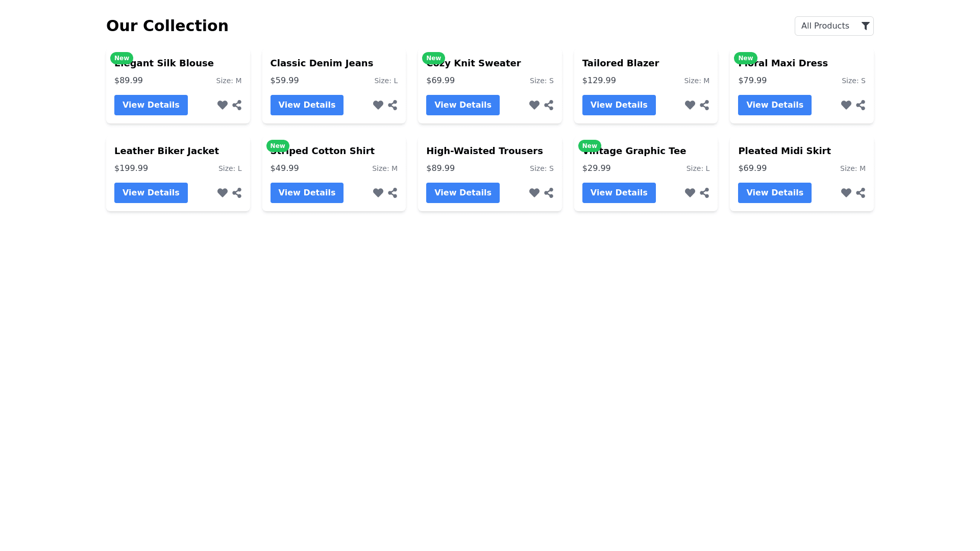The width and height of the screenshot is (980, 551).
Task: Heart the Vintage Graphic Tee
Action: click(690, 193)
